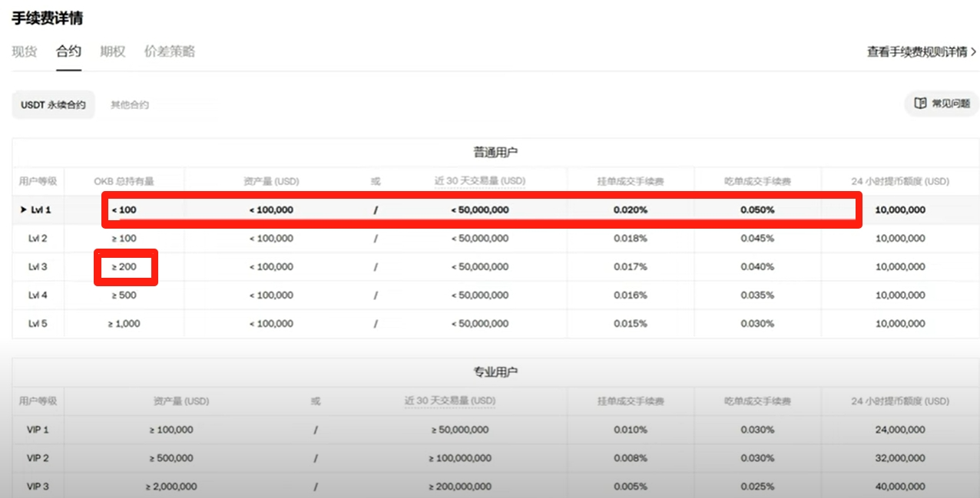Click the 近 30 天交易量 header in 普通用户 table

point(480,182)
